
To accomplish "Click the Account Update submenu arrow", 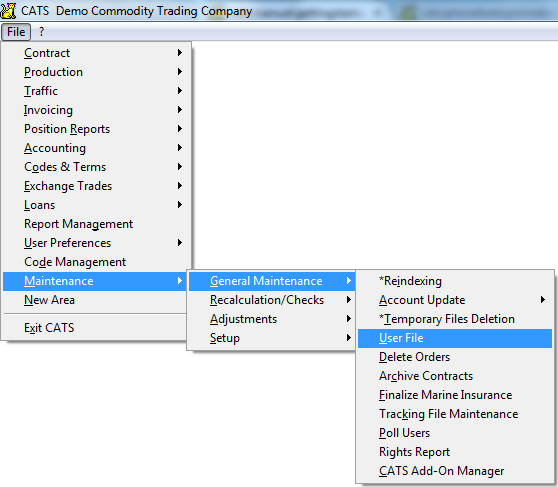I will 543,300.
